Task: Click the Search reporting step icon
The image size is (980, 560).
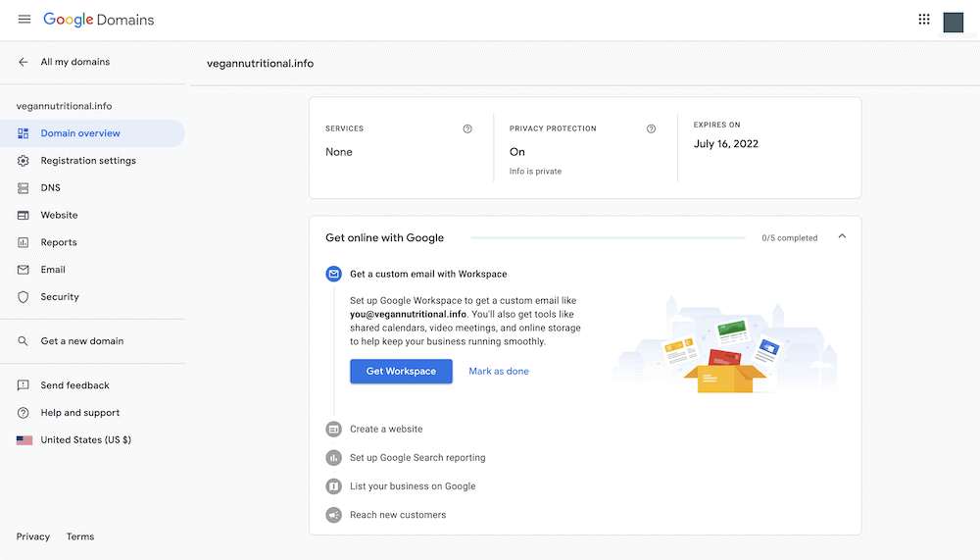Action: tap(334, 458)
